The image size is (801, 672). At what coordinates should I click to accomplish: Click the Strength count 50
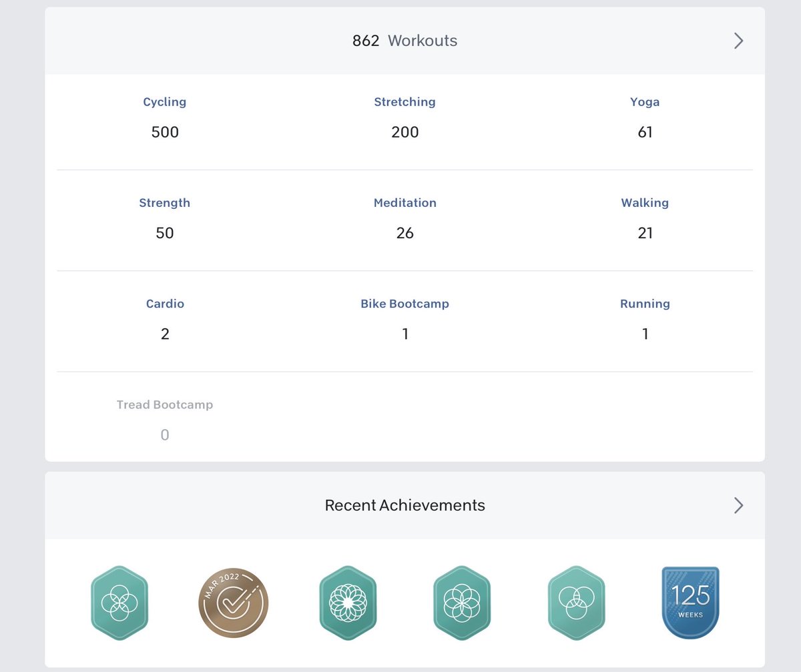[165, 233]
